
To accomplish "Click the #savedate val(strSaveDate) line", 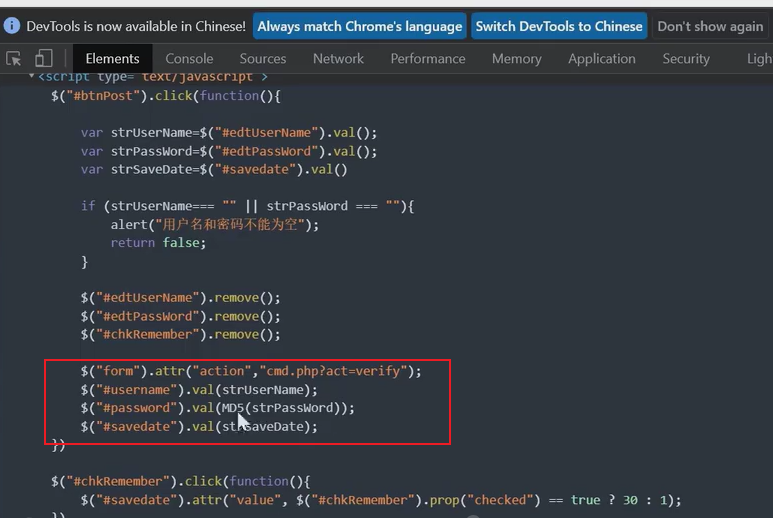I will click(x=199, y=426).
